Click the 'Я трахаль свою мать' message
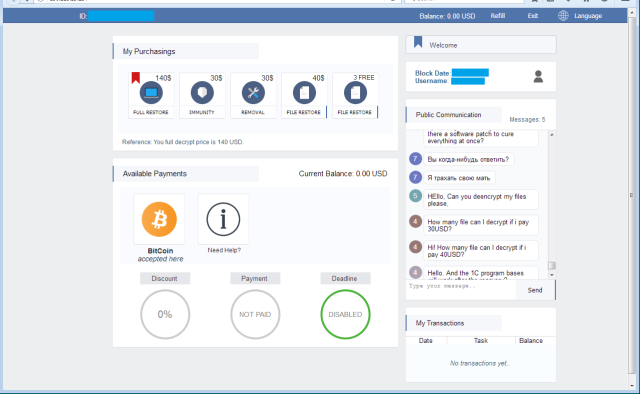Image resolution: width=640 pixels, height=394 pixels. coord(459,178)
